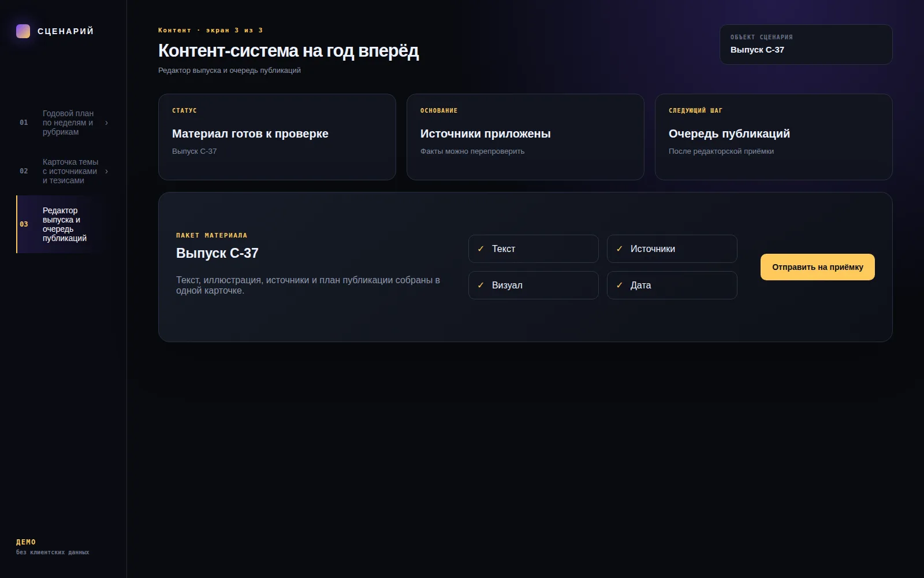Viewport: 924px width, 578px height.
Task: Click the ДЕМО label at sidebar bottom
Action: (x=26, y=542)
